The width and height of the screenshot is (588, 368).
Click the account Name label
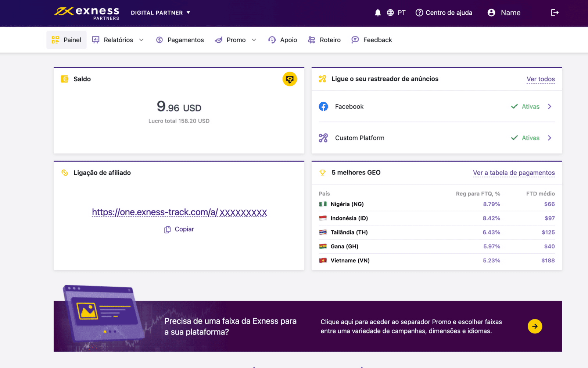510,13
